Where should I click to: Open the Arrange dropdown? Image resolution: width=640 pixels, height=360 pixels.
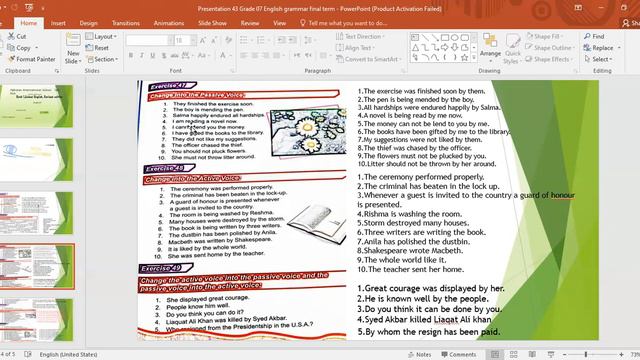490,48
